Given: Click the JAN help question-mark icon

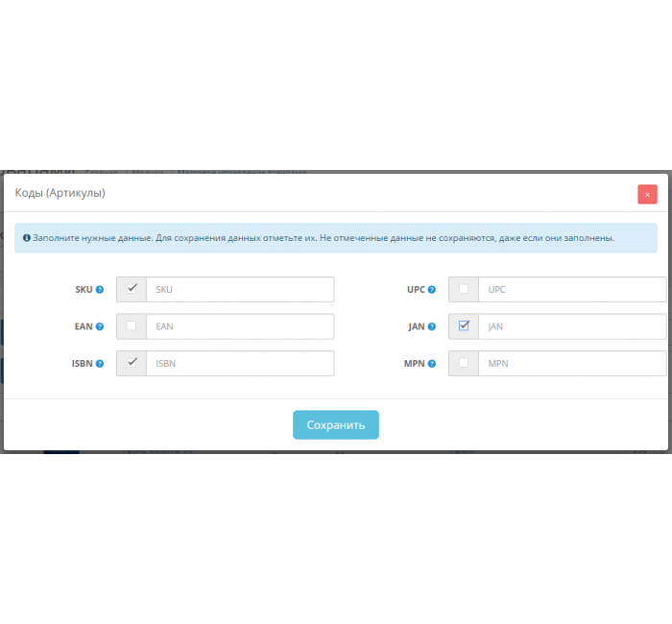Looking at the screenshot, I should point(432,326).
